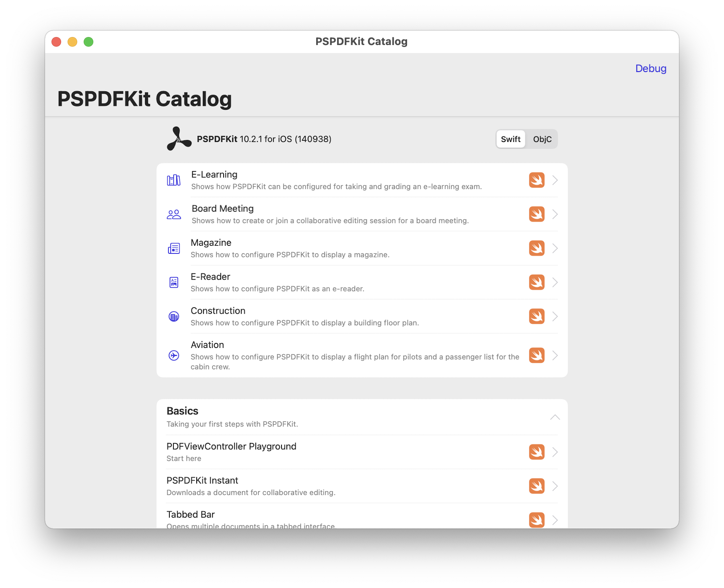Click the Tabbed Bar row chevron
The image size is (724, 588).
555,520
